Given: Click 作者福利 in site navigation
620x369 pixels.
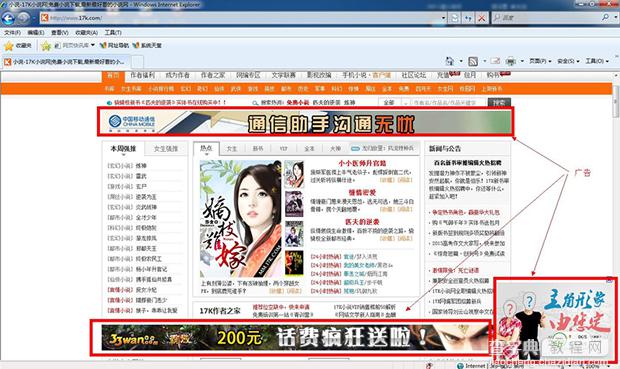Looking at the screenshot, I should (x=142, y=75).
